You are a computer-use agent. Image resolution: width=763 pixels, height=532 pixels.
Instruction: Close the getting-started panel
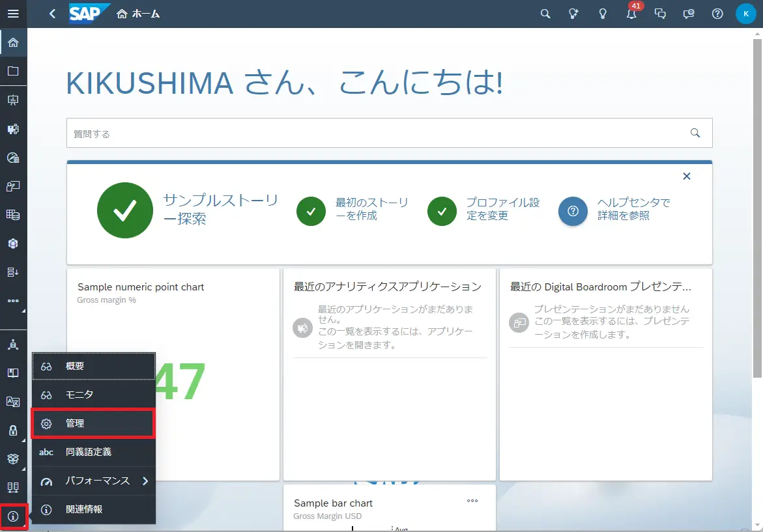coord(687,176)
